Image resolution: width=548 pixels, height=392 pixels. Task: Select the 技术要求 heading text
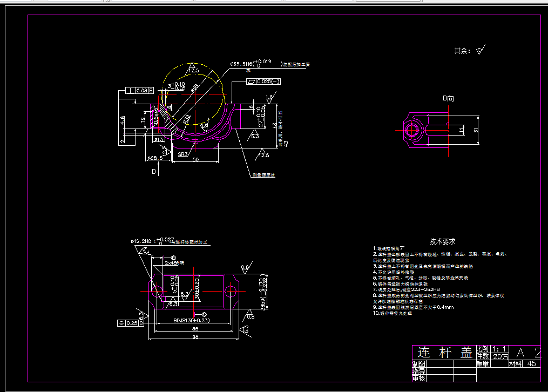(x=442, y=241)
